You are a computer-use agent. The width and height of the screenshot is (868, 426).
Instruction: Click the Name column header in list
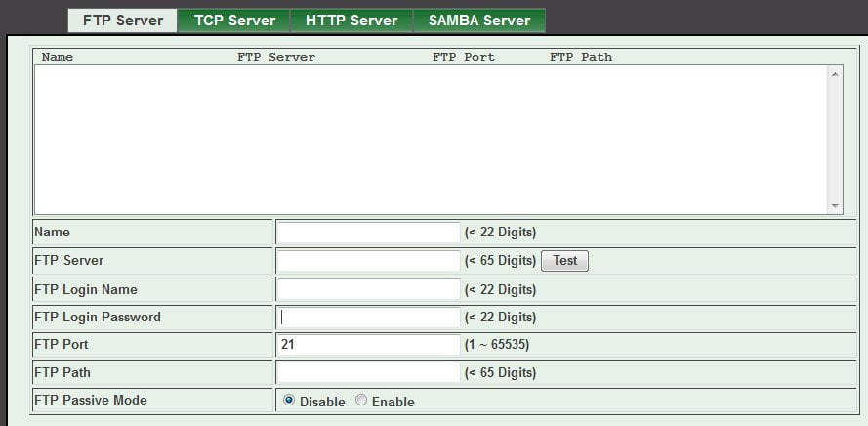(x=58, y=57)
